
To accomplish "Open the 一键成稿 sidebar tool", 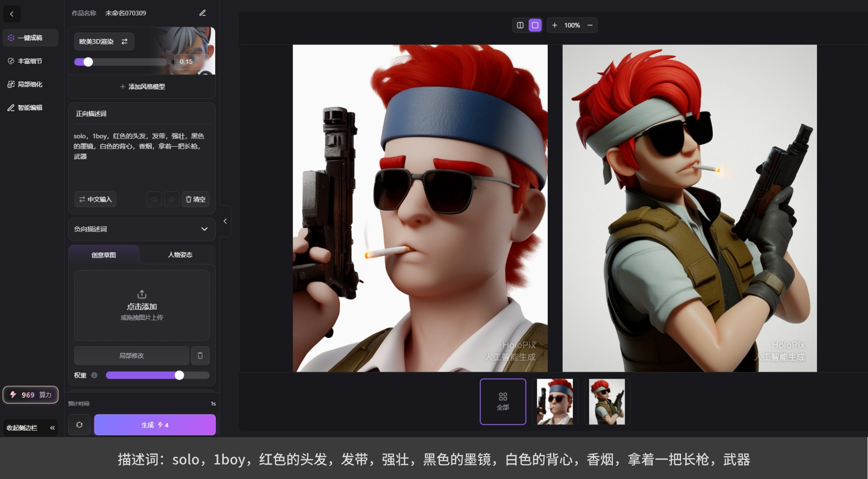I will pyautogui.click(x=30, y=38).
